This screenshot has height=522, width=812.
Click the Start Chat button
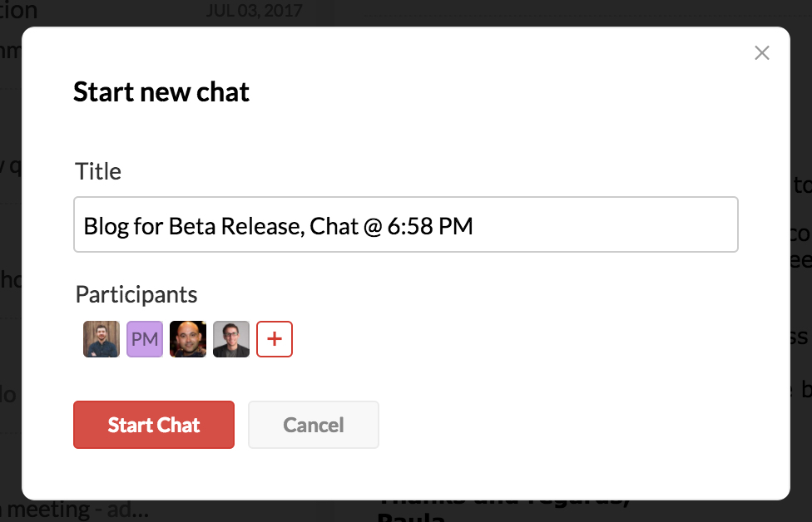coord(154,425)
